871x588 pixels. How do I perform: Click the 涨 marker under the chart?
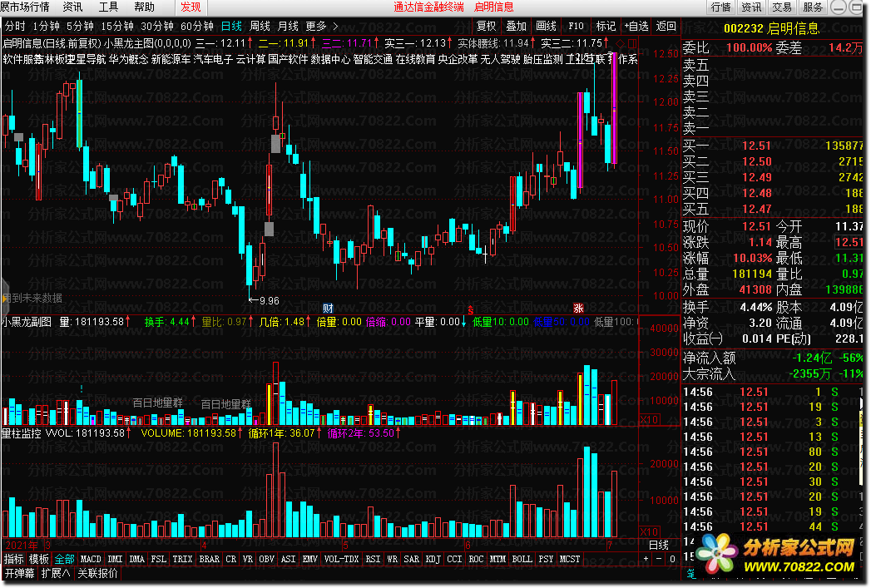tap(578, 309)
